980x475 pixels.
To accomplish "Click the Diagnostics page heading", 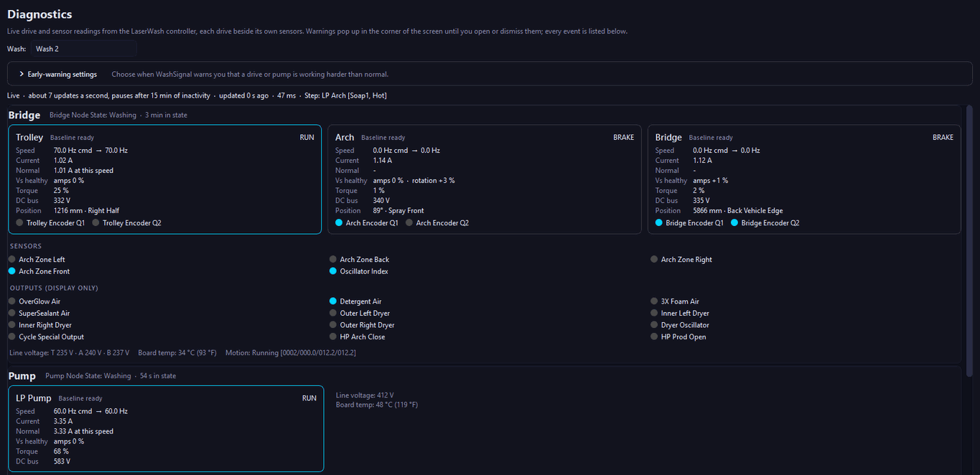I will (x=39, y=14).
